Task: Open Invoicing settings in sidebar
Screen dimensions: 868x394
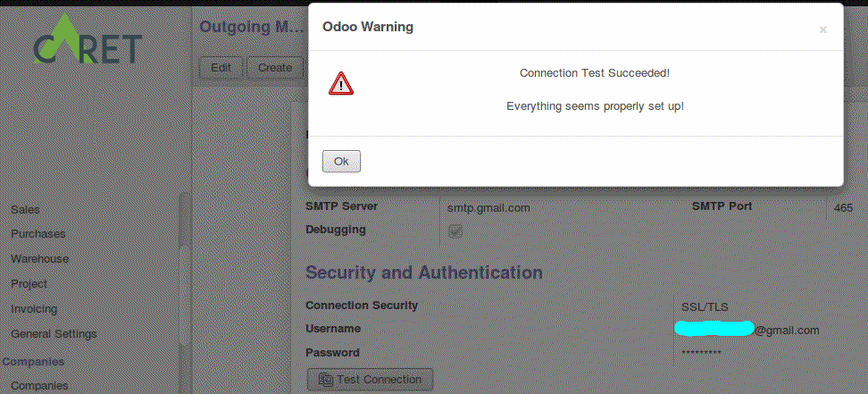Action: [34, 309]
